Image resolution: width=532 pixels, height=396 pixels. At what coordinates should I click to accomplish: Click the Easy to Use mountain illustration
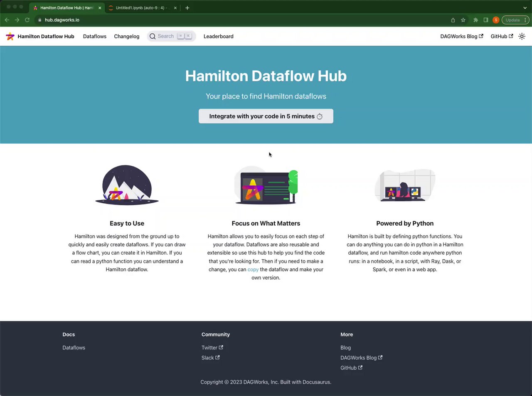[127, 185]
